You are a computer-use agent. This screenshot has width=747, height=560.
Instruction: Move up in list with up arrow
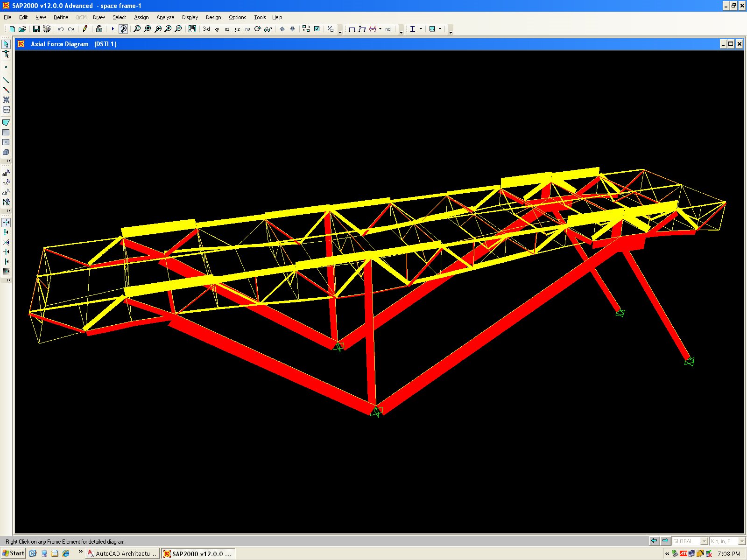[x=282, y=29]
